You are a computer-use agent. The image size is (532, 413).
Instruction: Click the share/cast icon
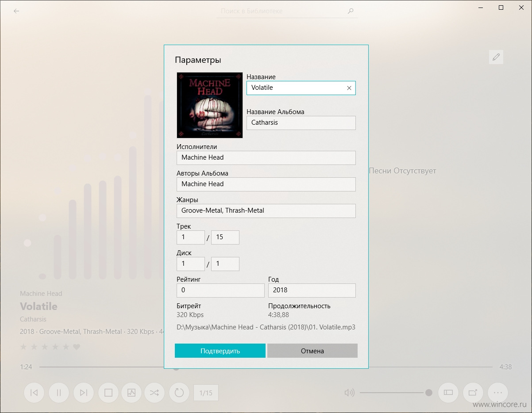[x=473, y=393]
